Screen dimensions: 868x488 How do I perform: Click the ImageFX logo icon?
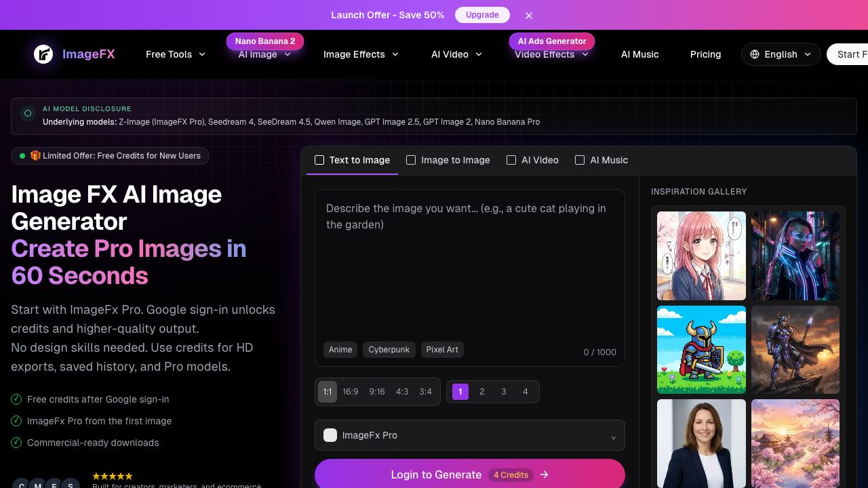(43, 54)
